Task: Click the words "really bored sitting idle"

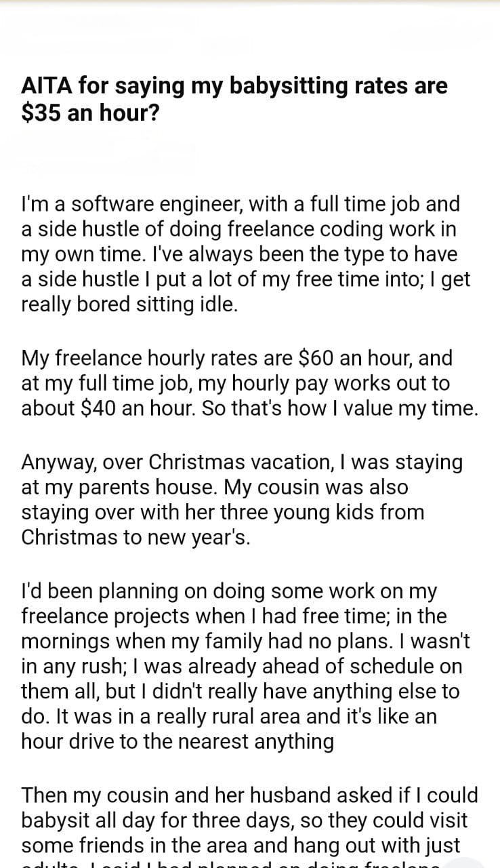Action: pos(129,304)
